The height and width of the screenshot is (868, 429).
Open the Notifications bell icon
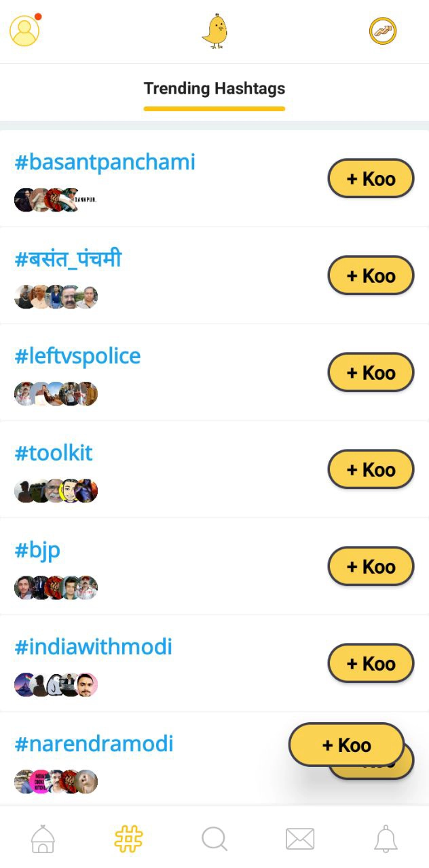[x=386, y=839]
